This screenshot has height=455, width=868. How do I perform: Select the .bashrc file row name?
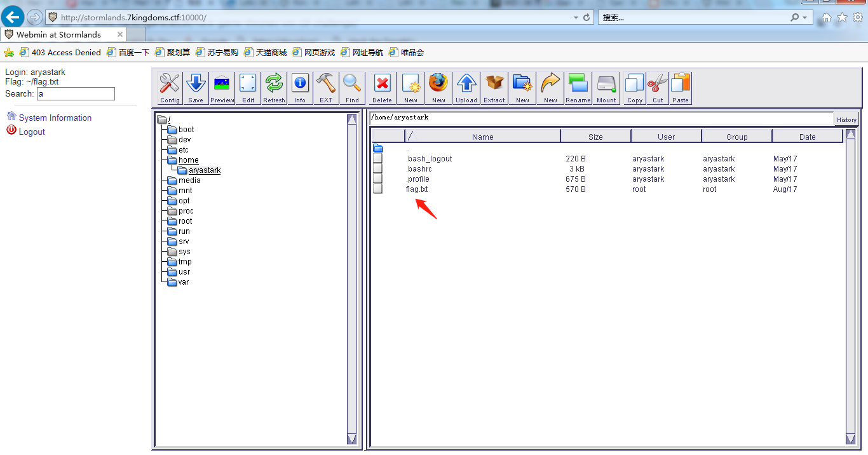pos(419,169)
